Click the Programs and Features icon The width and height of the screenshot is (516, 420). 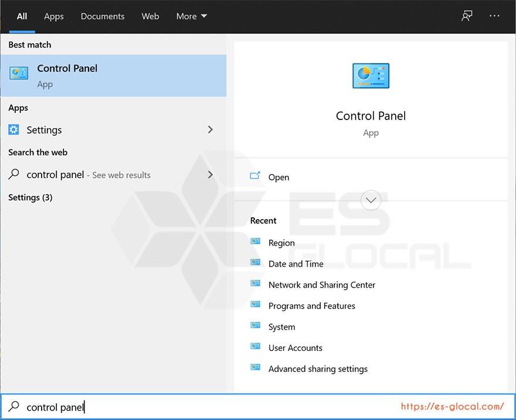(x=256, y=305)
